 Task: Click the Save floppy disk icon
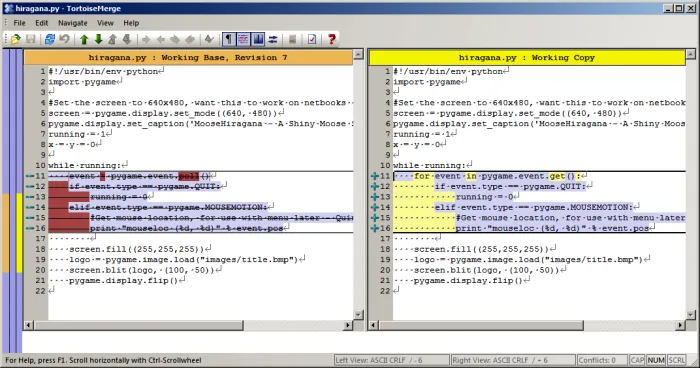pos(30,39)
